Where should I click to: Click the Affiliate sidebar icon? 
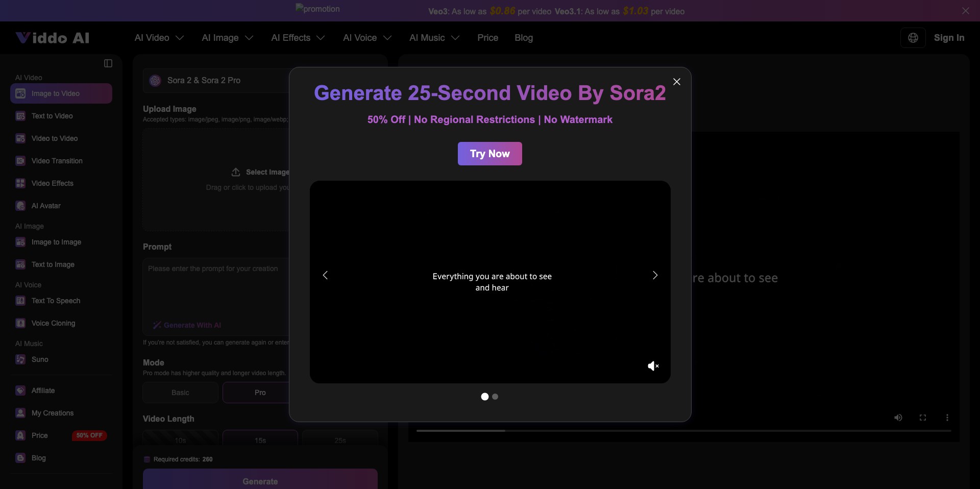(20, 390)
